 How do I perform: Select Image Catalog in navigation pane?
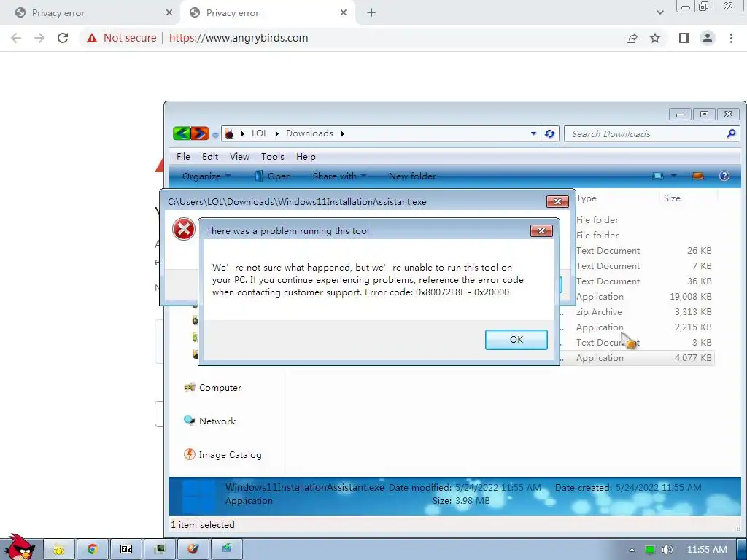[x=223, y=455]
